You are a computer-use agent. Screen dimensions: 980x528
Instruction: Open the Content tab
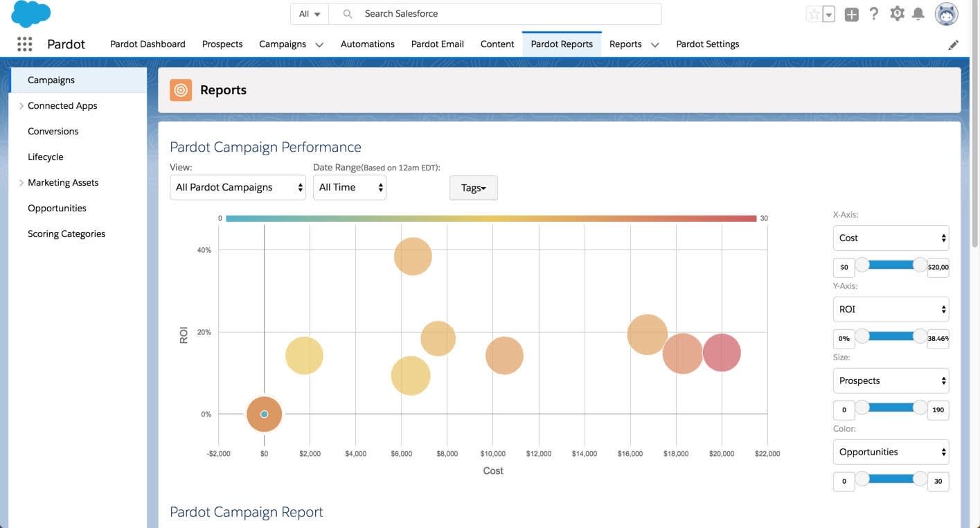click(x=497, y=44)
